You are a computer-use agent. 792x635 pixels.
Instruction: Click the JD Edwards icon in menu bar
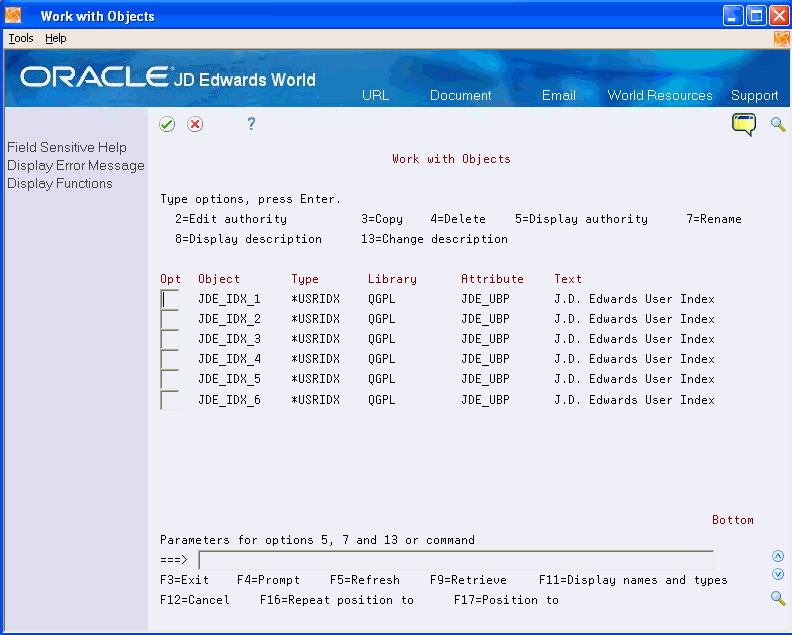pyautogui.click(x=781, y=38)
